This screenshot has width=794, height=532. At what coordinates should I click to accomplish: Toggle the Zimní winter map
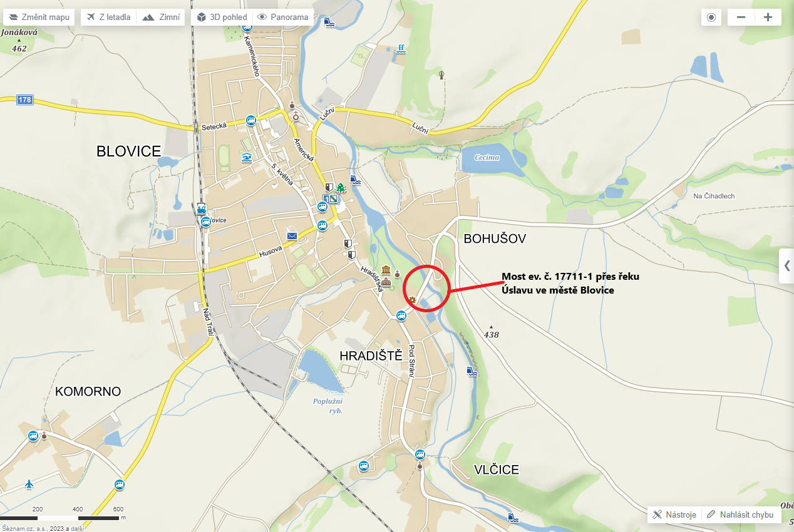pyautogui.click(x=160, y=17)
